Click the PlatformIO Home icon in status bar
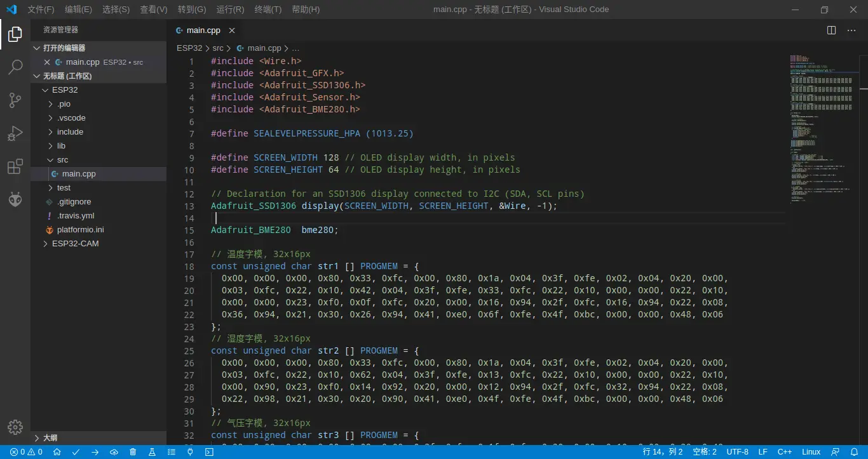 [57, 452]
